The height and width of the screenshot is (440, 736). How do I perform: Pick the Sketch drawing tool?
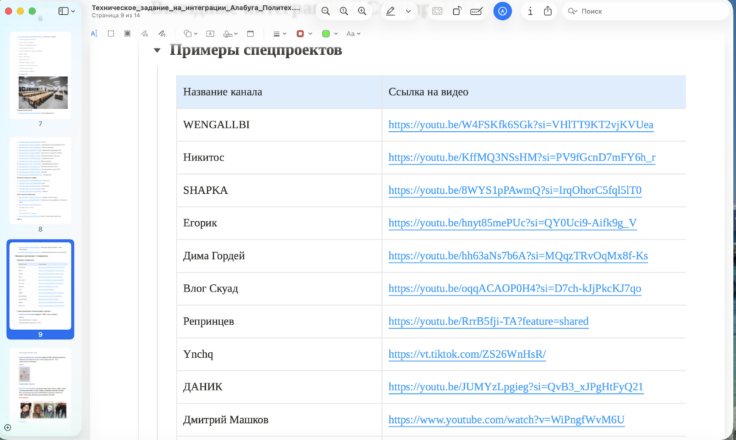tap(143, 33)
